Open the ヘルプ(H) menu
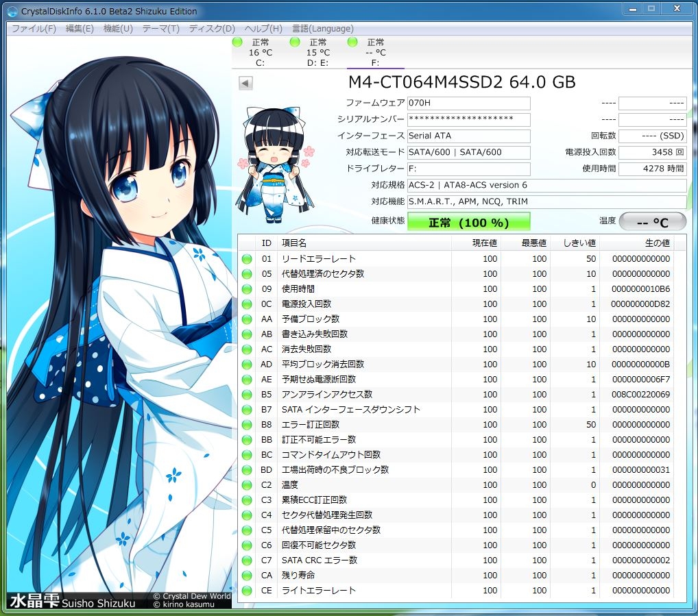 (263, 29)
